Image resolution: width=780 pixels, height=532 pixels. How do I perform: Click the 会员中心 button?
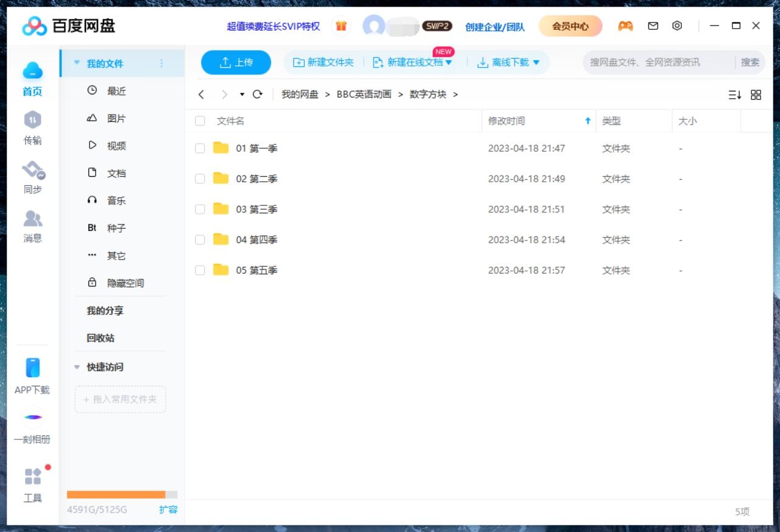pyautogui.click(x=570, y=26)
